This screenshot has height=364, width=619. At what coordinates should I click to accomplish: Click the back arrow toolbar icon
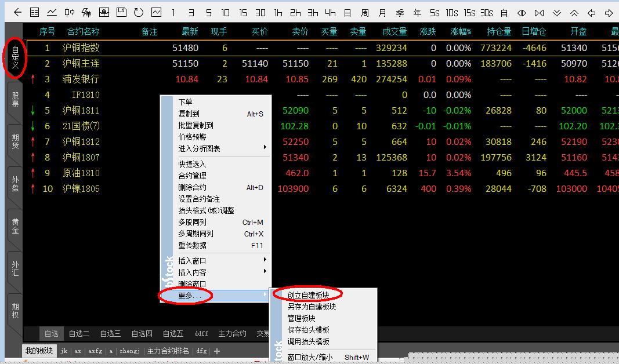(x=17, y=13)
